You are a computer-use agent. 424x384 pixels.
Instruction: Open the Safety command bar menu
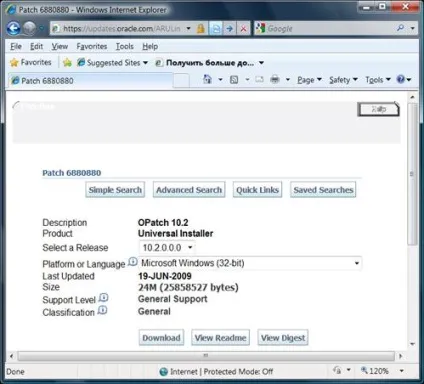tap(343, 80)
